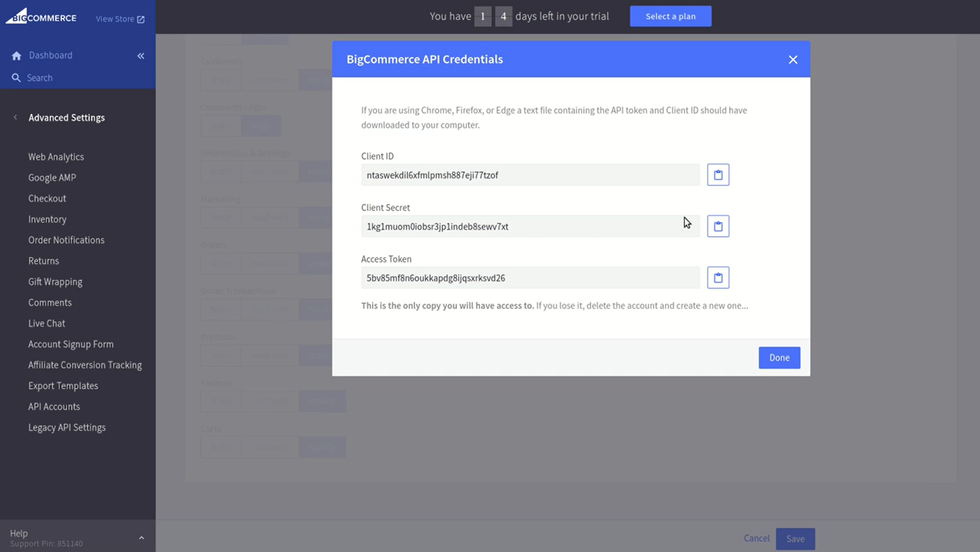Copy the Client Secret to clipboard
The image size is (980, 552).
718,226
